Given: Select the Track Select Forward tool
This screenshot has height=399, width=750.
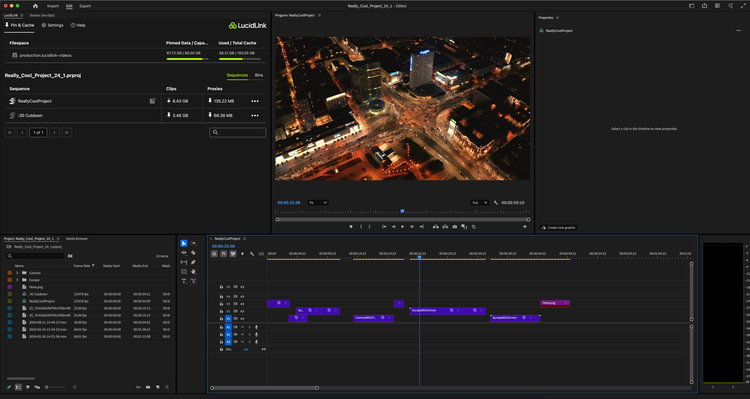Looking at the screenshot, I should pyautogui.click(x=193, y=244).
